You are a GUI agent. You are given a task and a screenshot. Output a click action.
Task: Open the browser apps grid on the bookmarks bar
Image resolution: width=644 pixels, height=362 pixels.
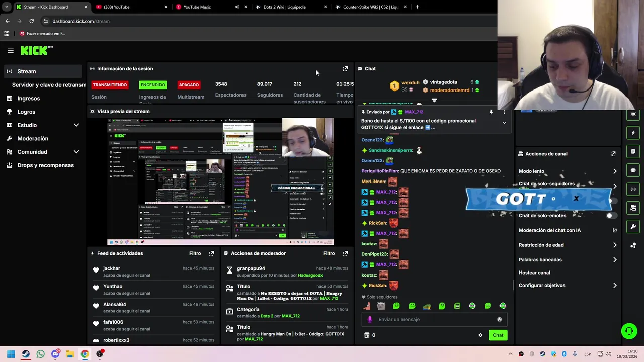(7, 34)
